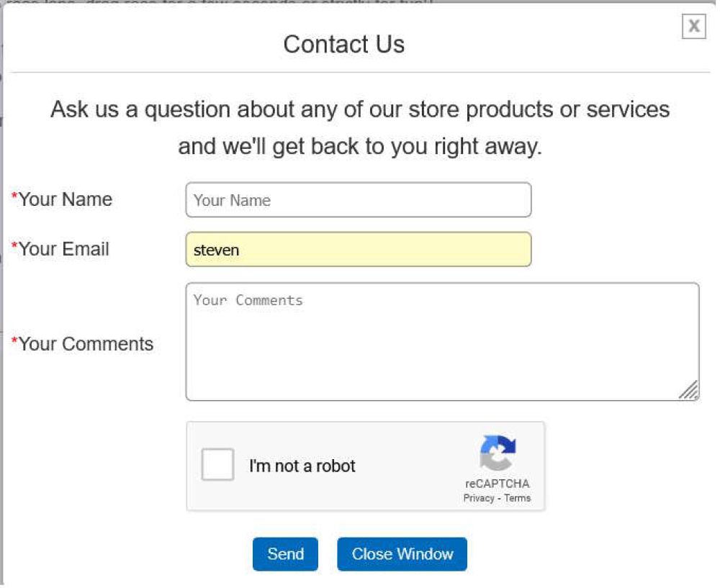The image size is (720, 588).
Task: Open the reCAPTCHA Terms link
Action: click(518, 498)
